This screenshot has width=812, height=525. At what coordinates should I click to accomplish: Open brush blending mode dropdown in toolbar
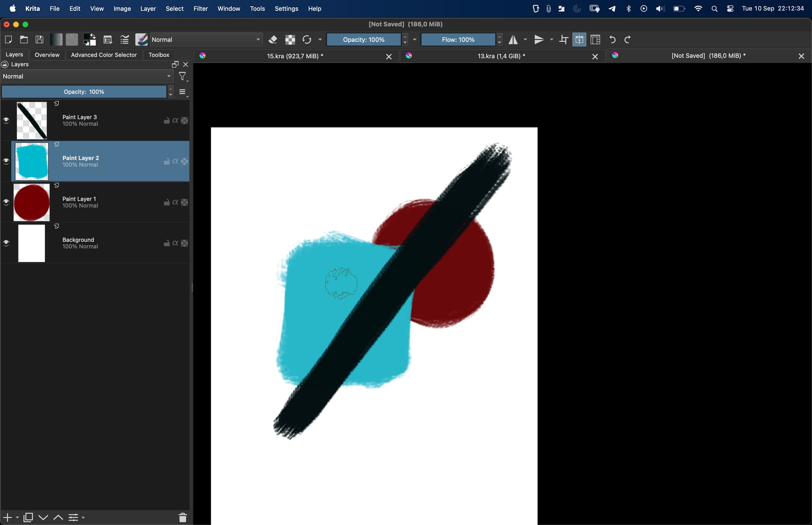(206, 40)
